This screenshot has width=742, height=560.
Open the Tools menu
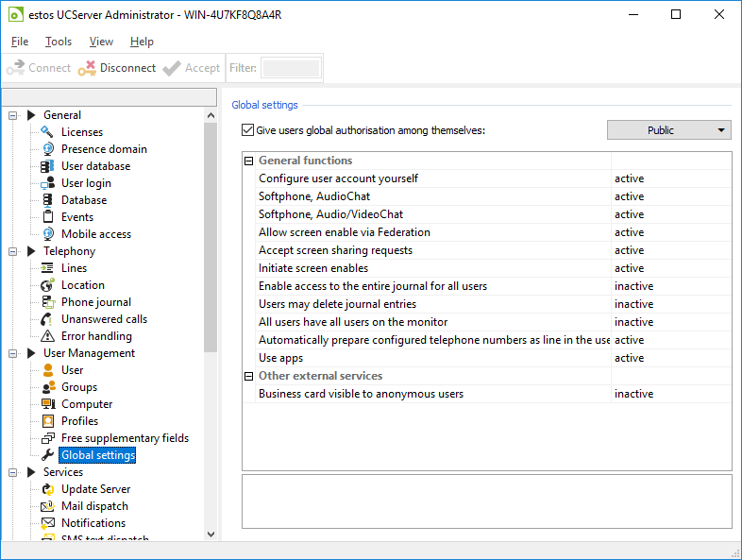tap(59, 42)
